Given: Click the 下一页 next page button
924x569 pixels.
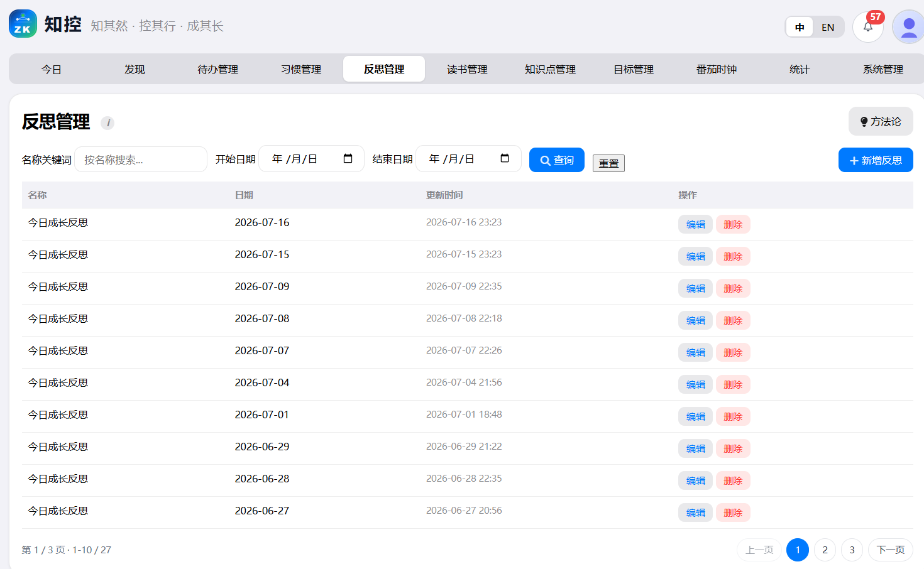Looking at the screenshot, I should pyautogui.click(x=891, y=550).
